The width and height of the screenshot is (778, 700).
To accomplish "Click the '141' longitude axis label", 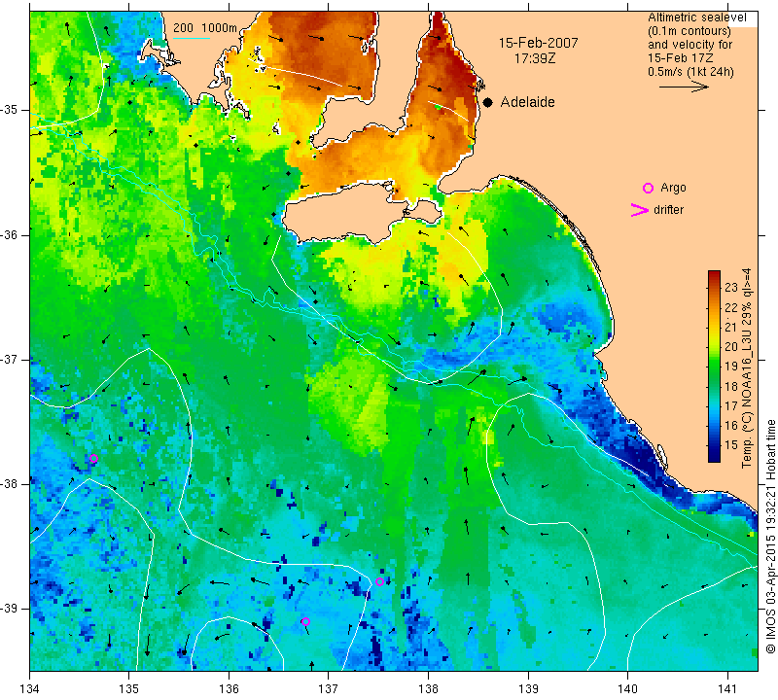I will (727, 689).
